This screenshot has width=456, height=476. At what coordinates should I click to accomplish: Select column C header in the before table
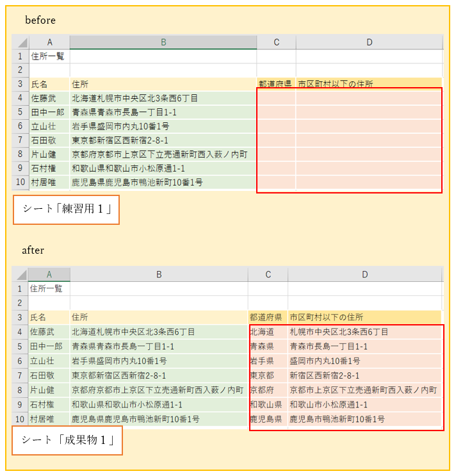(x=276, y=42)
